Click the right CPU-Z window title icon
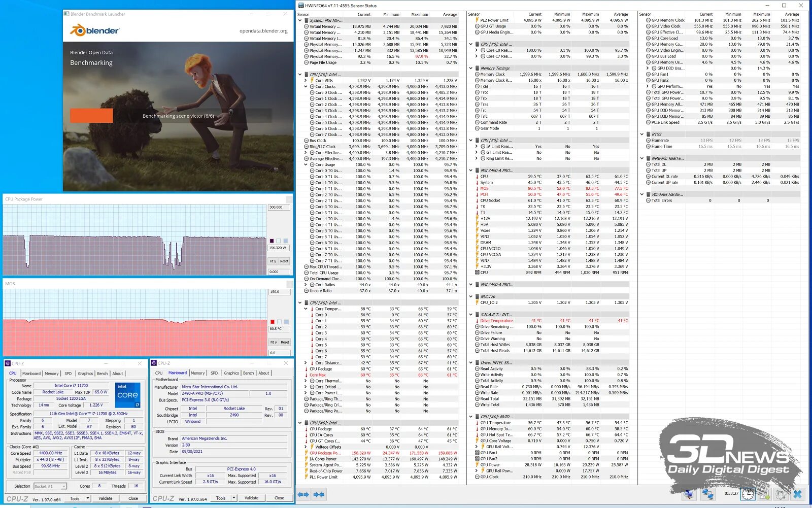The width and height of the screenshot is (812, 508). point(154,363)
